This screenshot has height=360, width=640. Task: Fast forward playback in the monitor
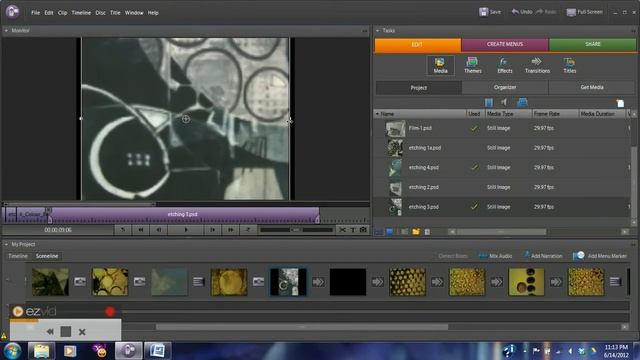click(231, 230)
